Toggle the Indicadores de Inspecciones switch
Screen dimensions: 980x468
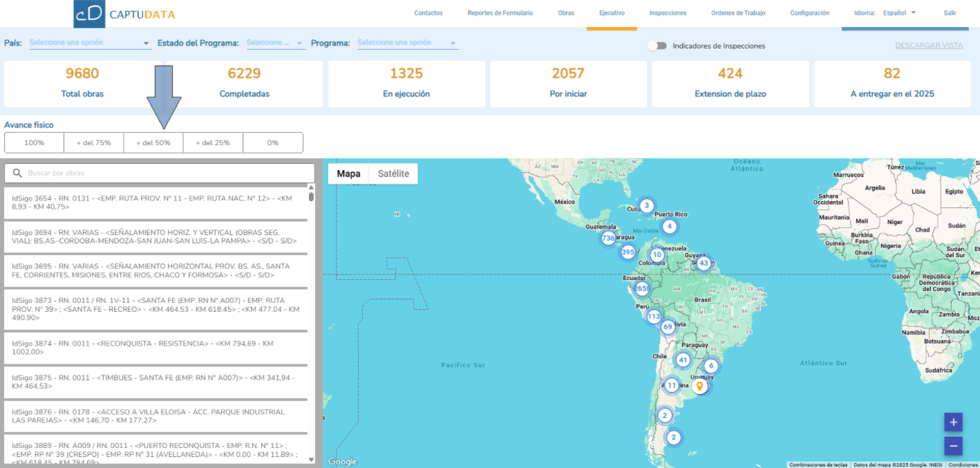pyautogui.click(x=657, y=46)
